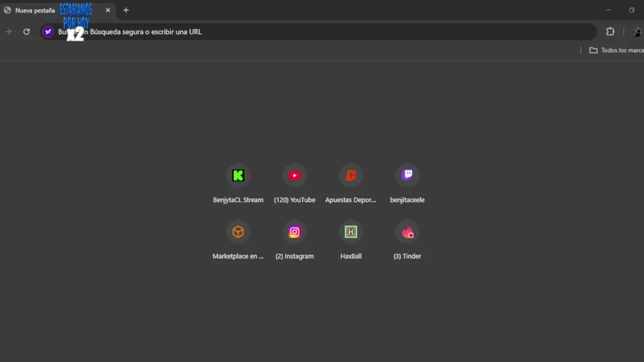The width and height of the screenshot is (644, 362).
Task: Open the Extensions puzzle icon
Action: [x=610, y=32]
